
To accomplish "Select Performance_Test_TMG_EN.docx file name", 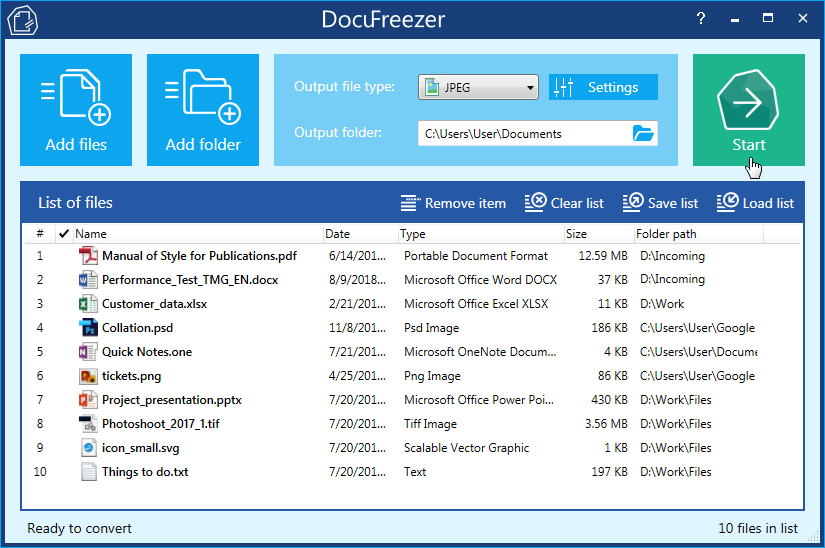I will click(x=190, y=280).
